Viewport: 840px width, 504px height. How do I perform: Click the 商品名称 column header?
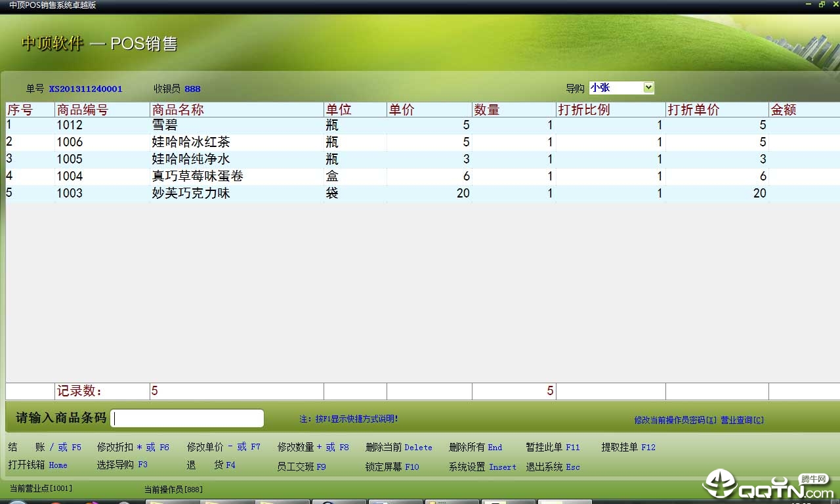pyautogui.click(x=178, y=110)
